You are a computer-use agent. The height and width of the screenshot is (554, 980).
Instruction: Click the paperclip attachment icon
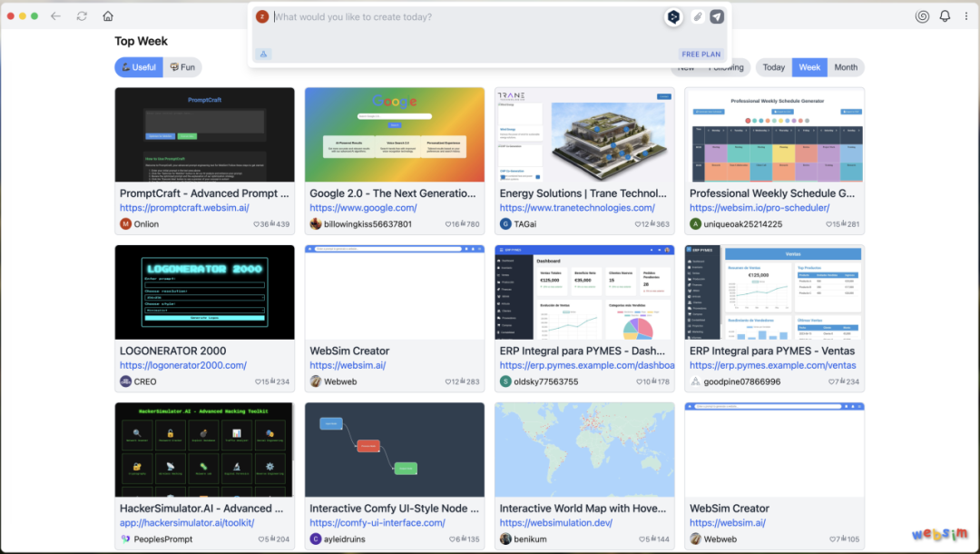coord(697,17)
